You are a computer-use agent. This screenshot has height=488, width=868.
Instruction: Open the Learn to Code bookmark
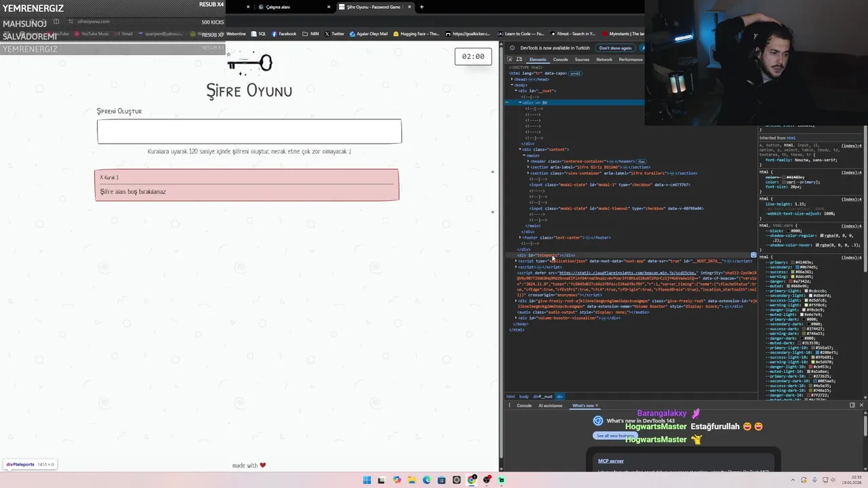tap(521, 34)
